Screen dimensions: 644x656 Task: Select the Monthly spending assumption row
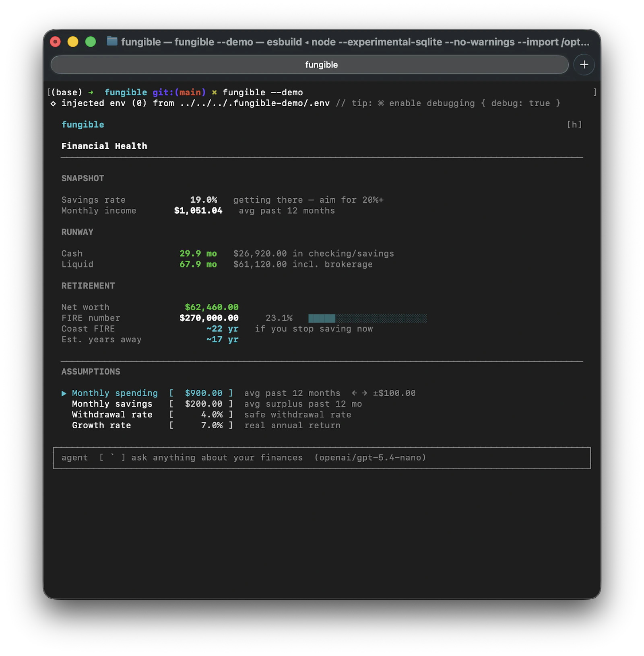tap(238, 393)
